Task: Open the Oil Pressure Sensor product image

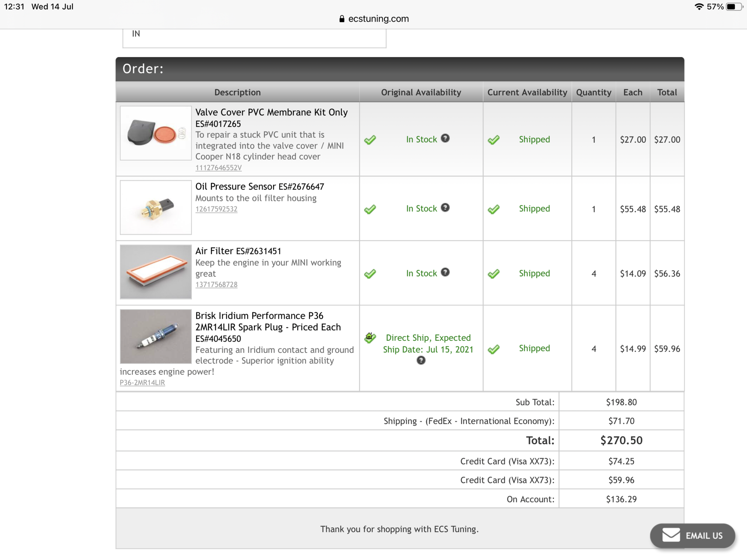Action: [x=156, y=208]
